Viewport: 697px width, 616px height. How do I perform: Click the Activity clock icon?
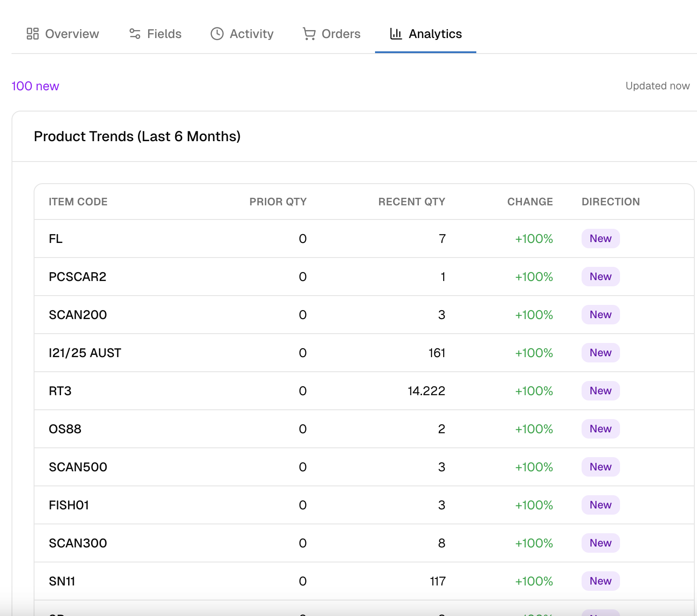point(217,34)
